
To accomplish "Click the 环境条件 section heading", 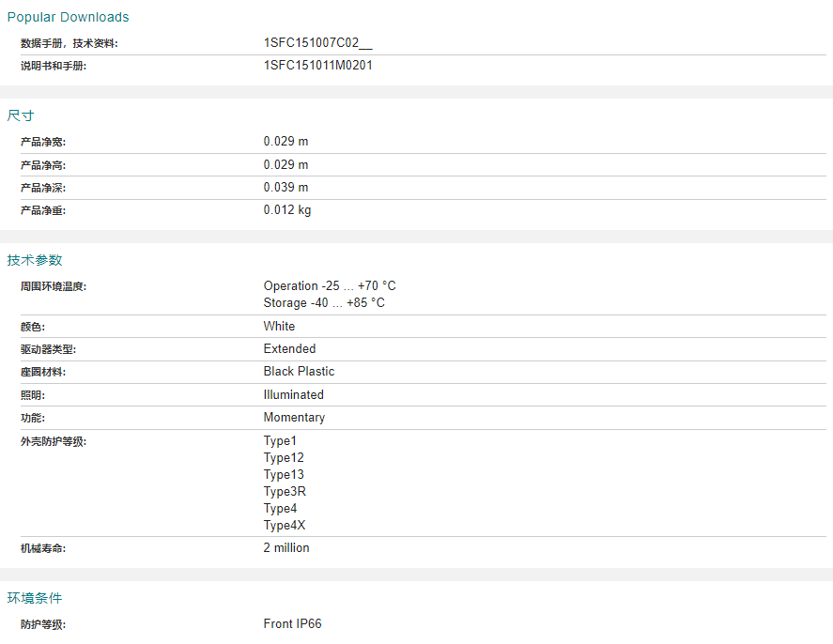I will (x=35, y=598).
